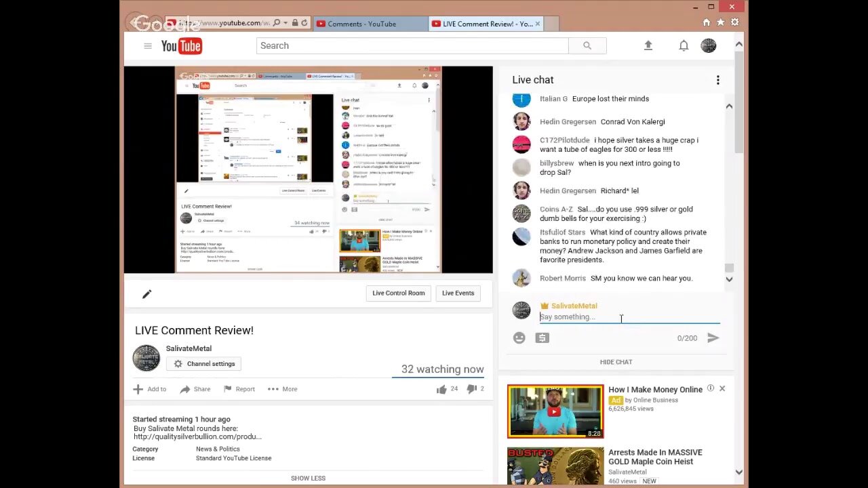868x488 pixels.
Task: Click the YouTube Search field
Action: [x=412, y=45]
